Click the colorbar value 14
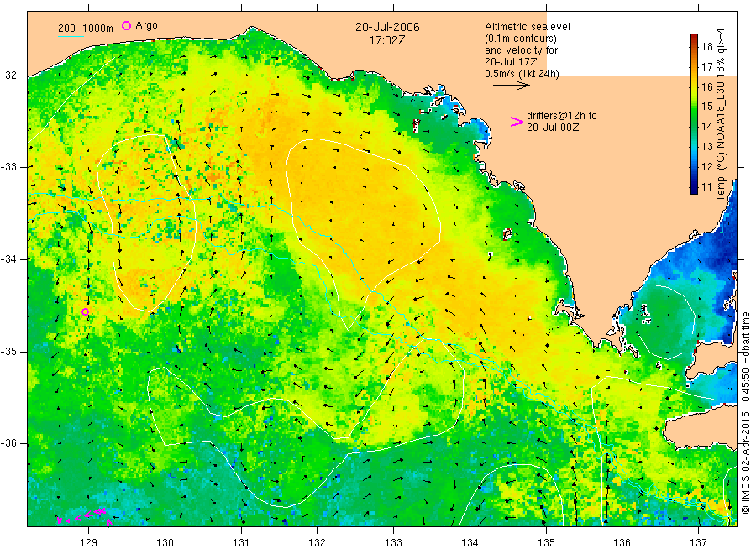This screenshot has width=756, height=554. (706, 127)
